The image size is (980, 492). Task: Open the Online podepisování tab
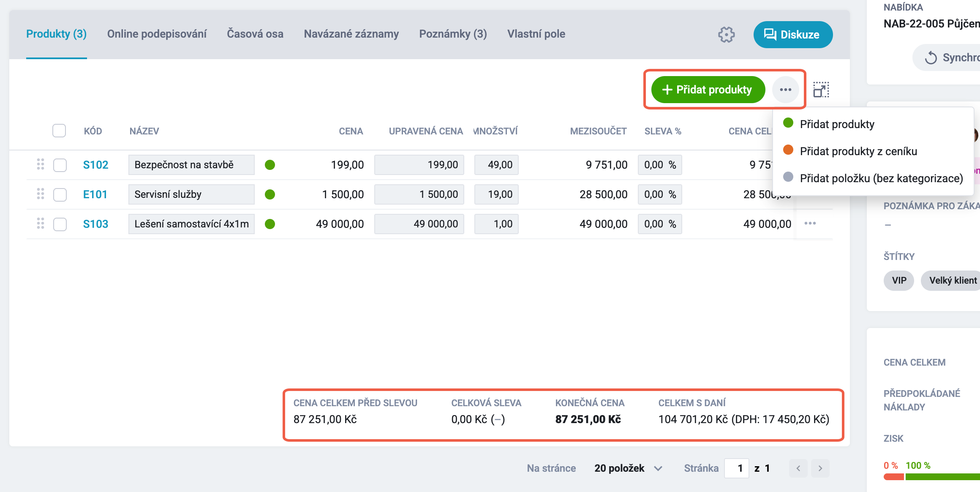coord(157,34)
